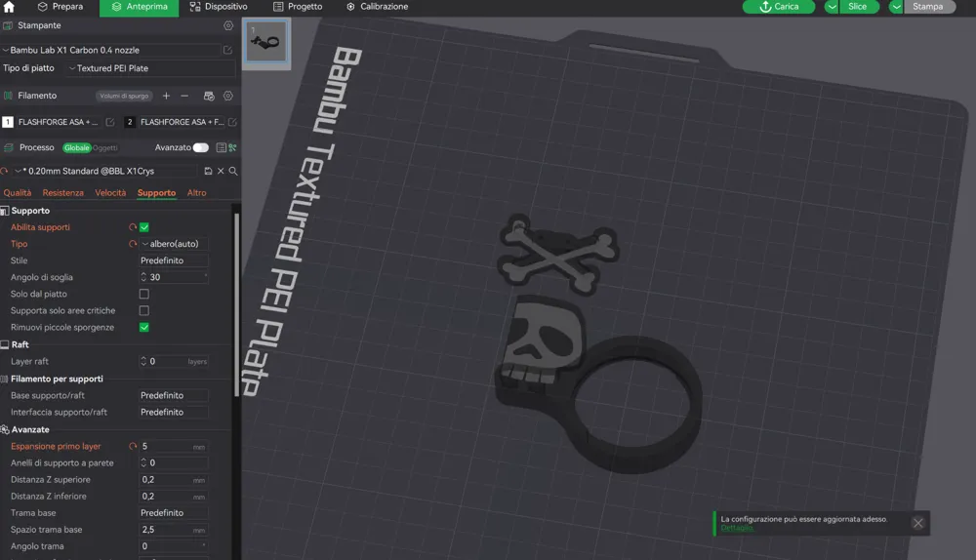976x560 pixels.
Task: Enable Supporta solo aree critiche checkbox
Action: [144, 310]
